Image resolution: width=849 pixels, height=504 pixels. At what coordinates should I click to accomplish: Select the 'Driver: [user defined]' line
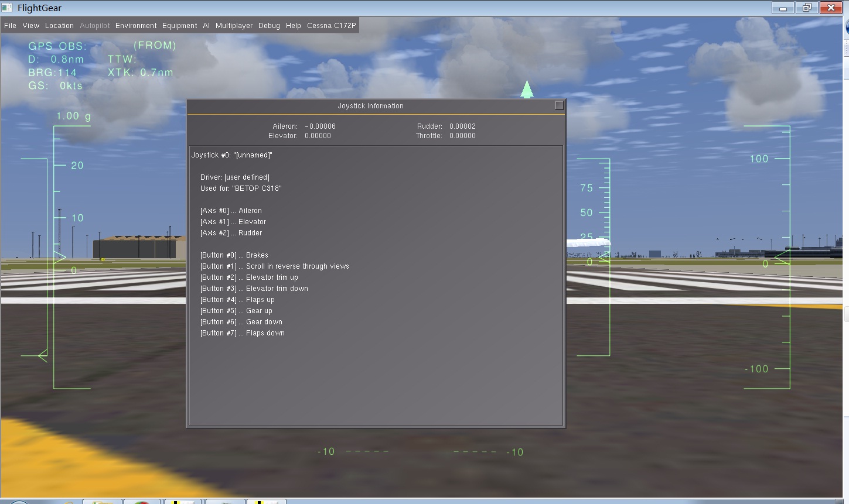[x=235, y=177]
